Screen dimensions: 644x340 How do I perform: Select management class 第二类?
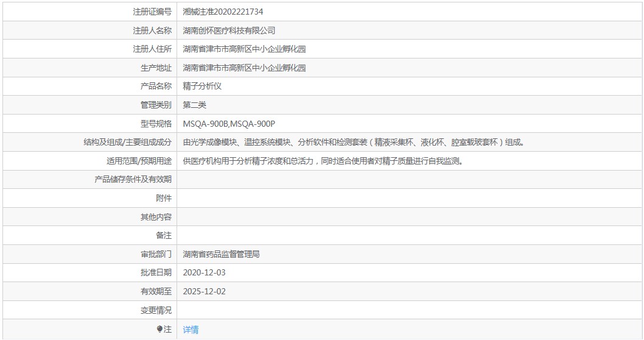194,105
